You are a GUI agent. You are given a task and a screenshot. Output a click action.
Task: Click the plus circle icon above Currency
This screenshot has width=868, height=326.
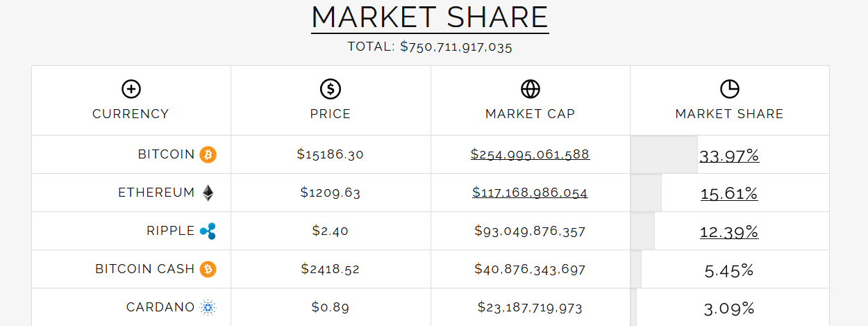click(x=131, y=89)
